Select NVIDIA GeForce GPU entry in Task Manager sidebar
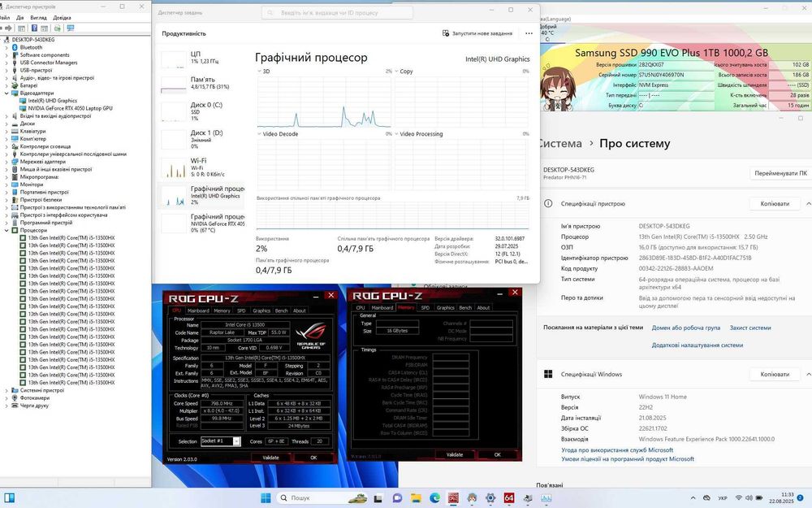The image size is (812, 508). 201,224
